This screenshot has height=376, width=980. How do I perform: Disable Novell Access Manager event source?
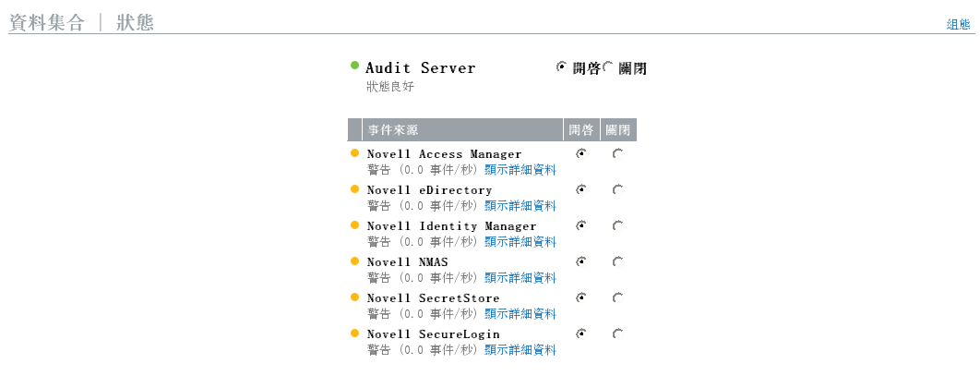pos(617,154)
